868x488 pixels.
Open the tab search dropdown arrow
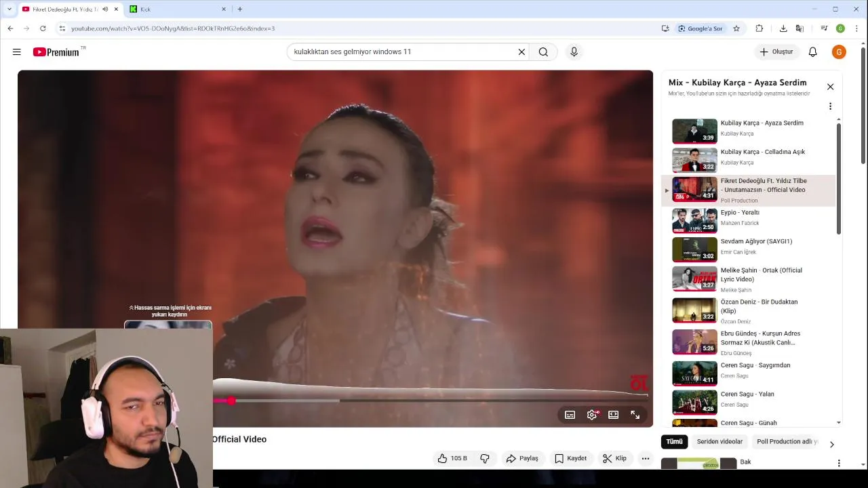coord(9,9)
